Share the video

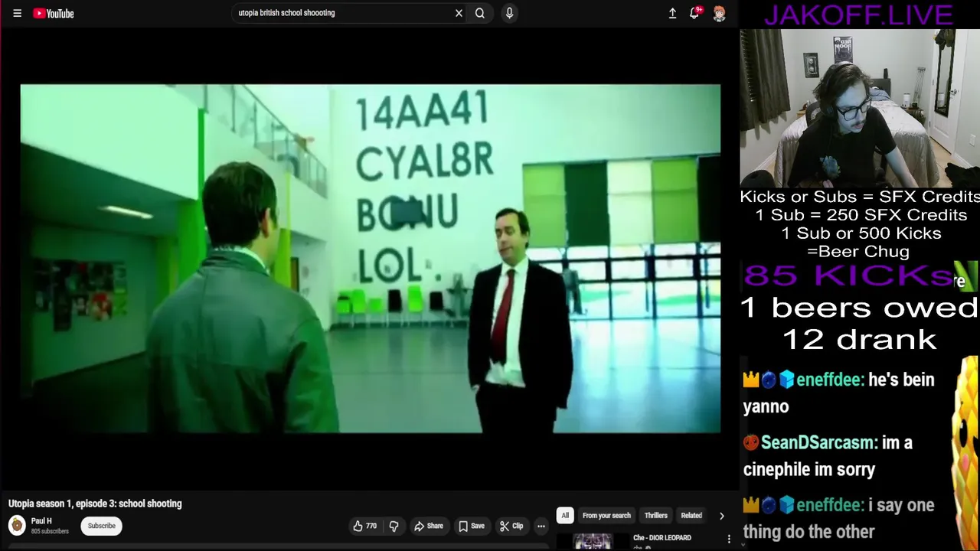(429, 526)
